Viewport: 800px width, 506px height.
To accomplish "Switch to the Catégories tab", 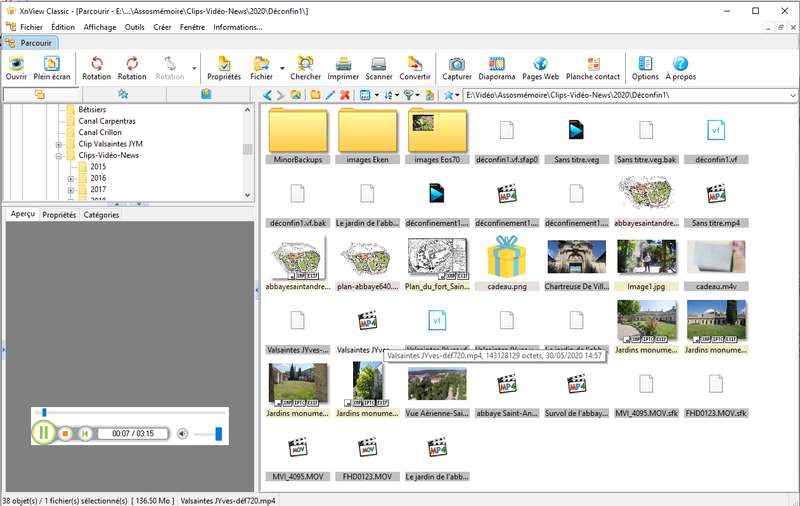I will (x=101, y=215).
